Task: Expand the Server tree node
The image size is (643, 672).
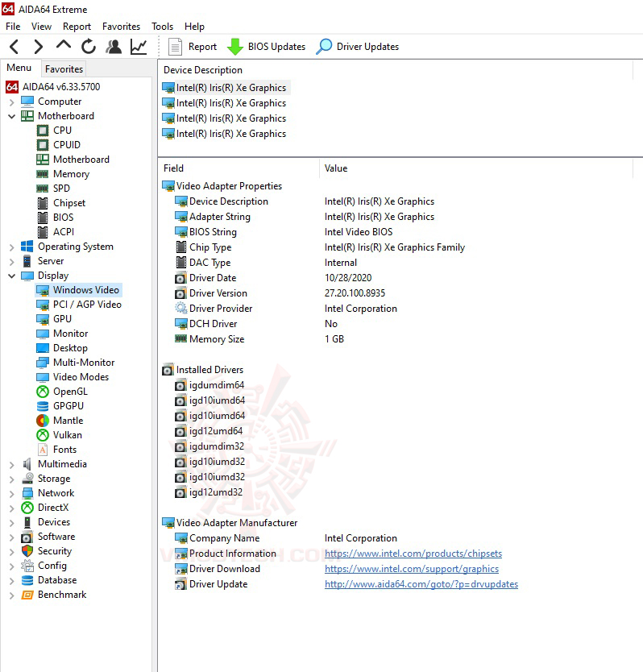Action: 11,261
